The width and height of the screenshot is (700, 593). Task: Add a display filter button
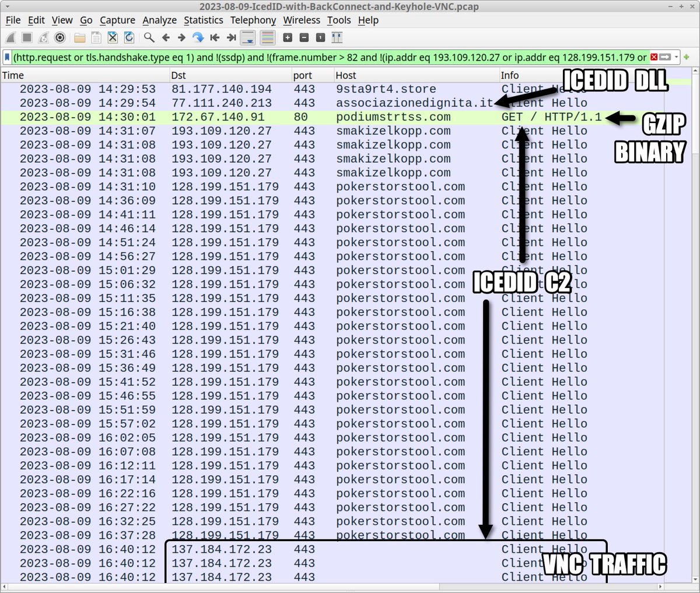pos(687,57)
